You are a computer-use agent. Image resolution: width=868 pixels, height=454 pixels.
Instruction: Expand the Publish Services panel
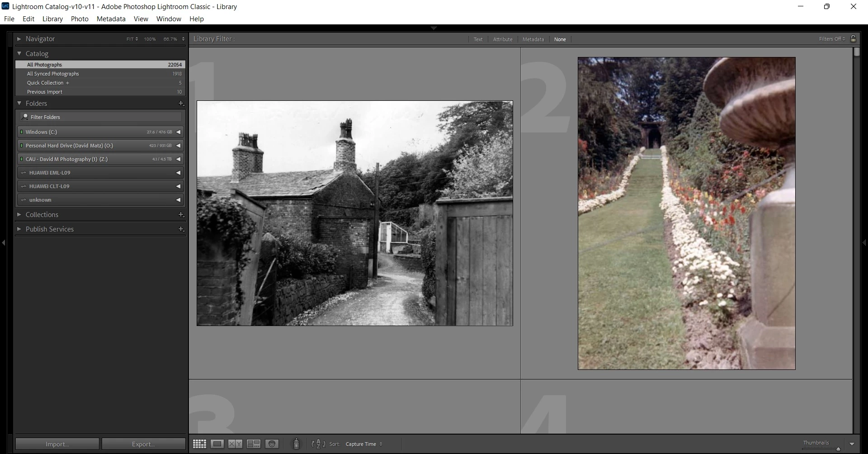coord(19,229)
